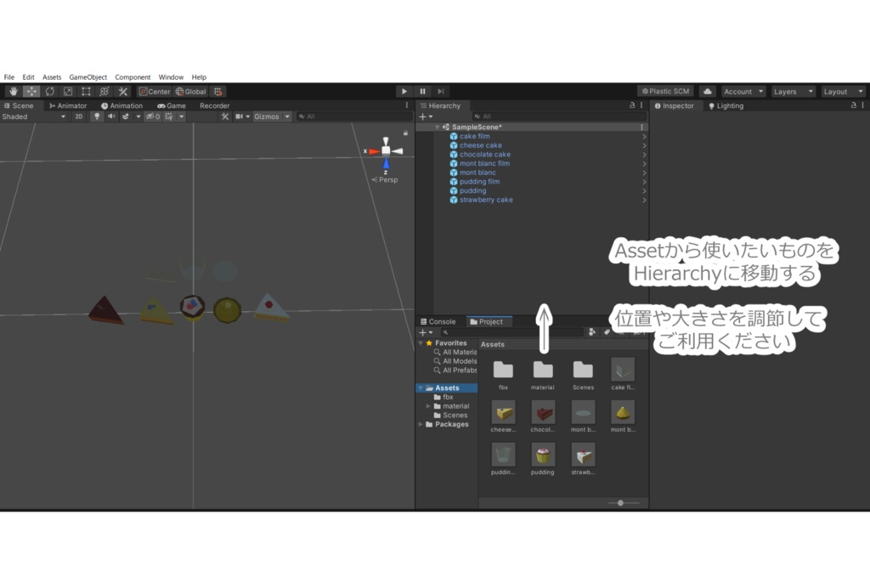This screenshot has height=588, width=870.
Task: Select All Models in Favorites
Action: (x=460, y=361)
